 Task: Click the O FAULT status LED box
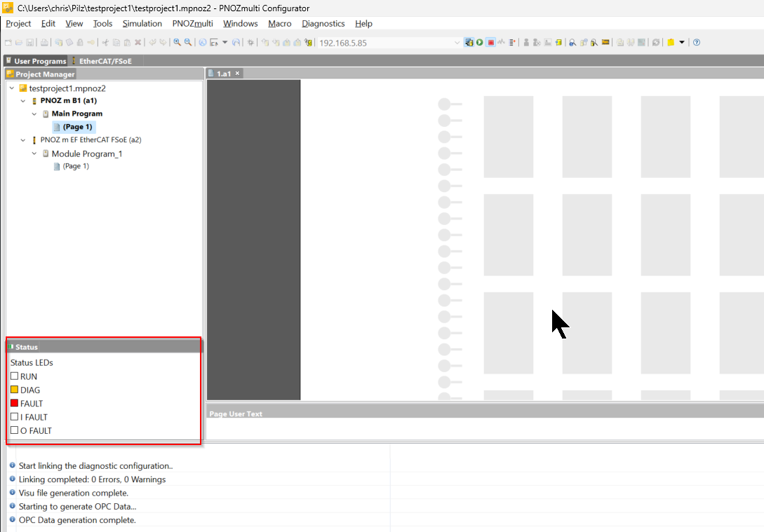[14, 430]
